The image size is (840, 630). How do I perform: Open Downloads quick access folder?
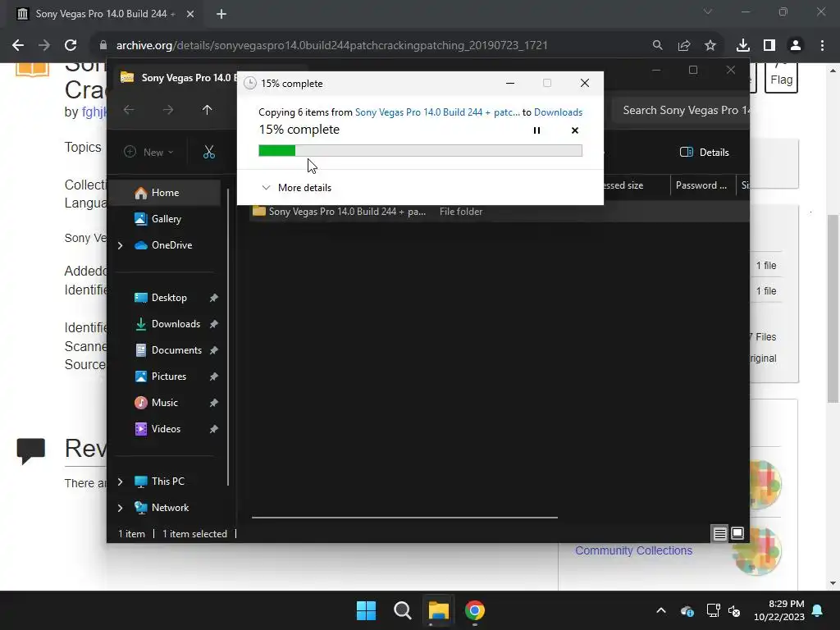(176, 323)
